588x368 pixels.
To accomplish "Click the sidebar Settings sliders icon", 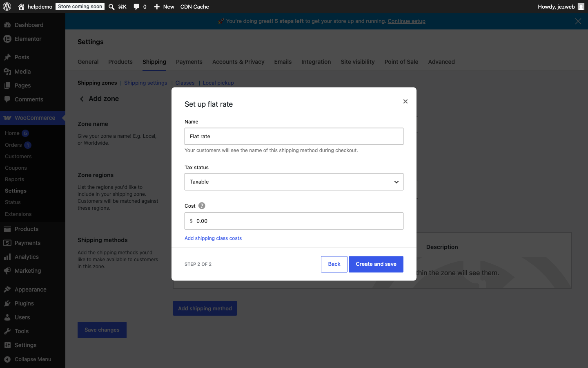I will coord(7,345).
